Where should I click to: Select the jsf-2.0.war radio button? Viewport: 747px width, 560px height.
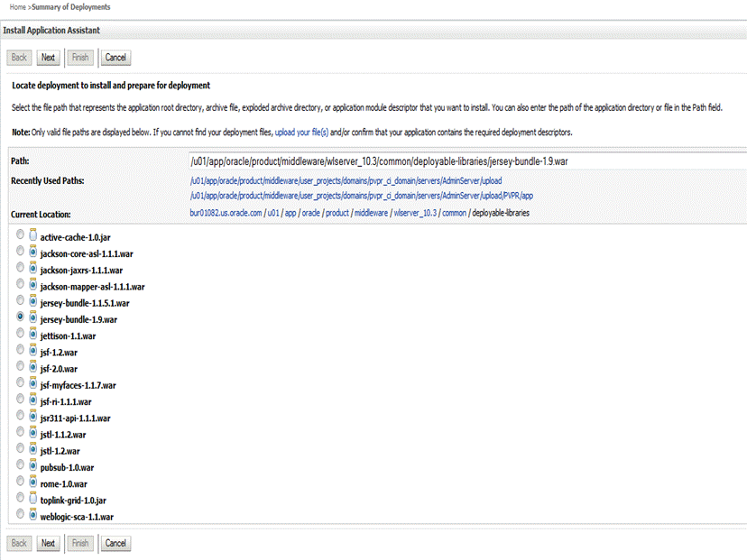tap(20, 366)
